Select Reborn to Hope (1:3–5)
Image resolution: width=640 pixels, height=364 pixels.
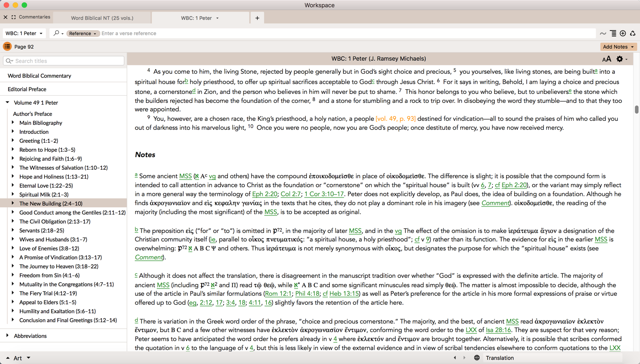click(47, 150)
